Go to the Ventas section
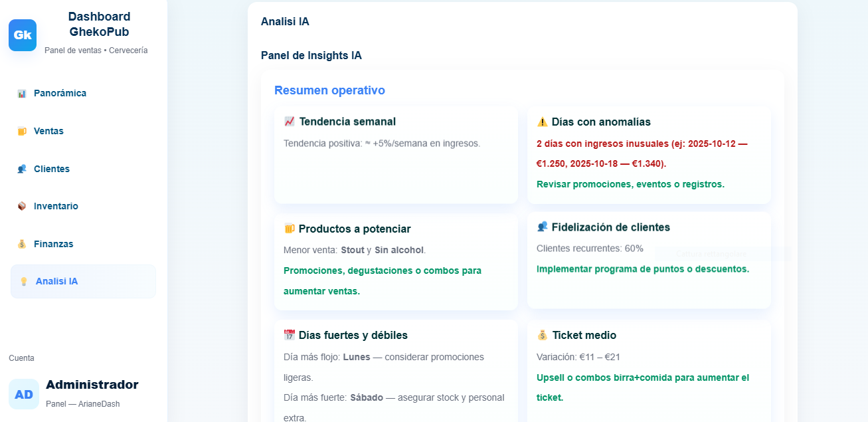The image size is (868, 422). (48, 132)
